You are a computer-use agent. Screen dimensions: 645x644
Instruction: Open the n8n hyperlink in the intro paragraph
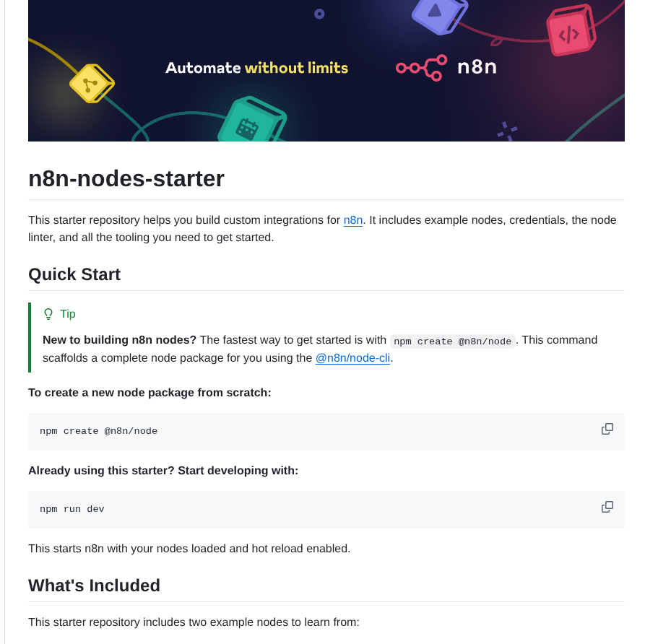click(x=352, y=220)
